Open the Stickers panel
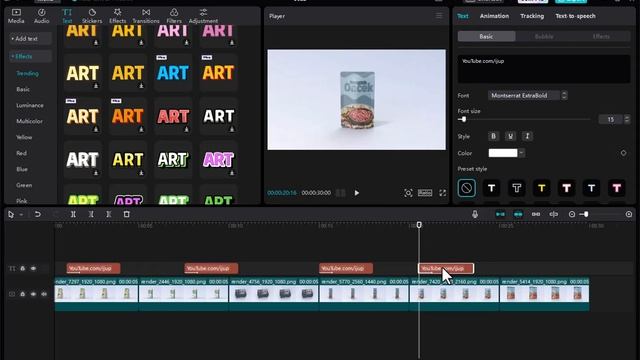The width and height of the screenshot is (640, 360). tap(92, 16)
